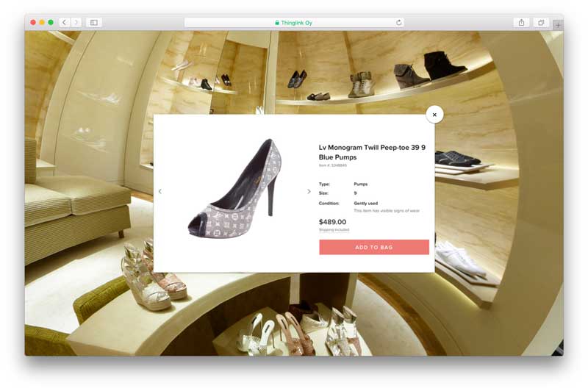Click the $489.00 price text
Viewport: 588px width, 391px height.
click(x=332, y=221)
